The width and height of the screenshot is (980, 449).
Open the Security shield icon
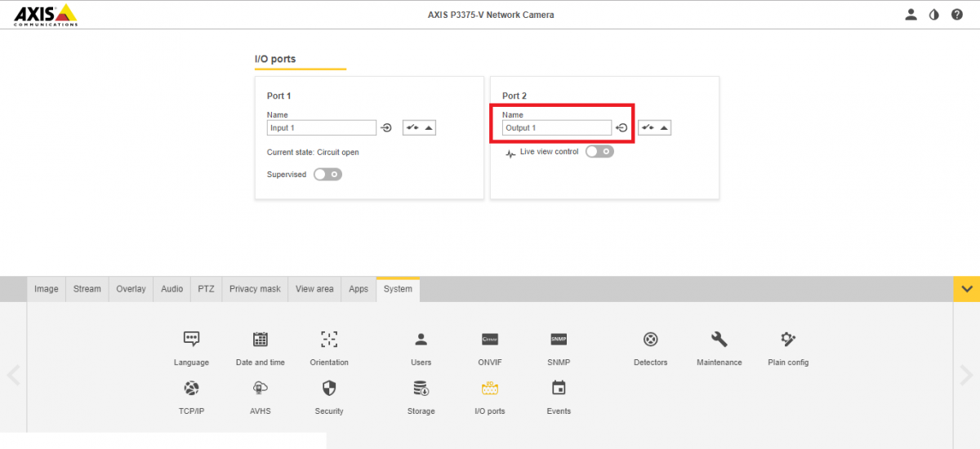[x=329, y=388]
